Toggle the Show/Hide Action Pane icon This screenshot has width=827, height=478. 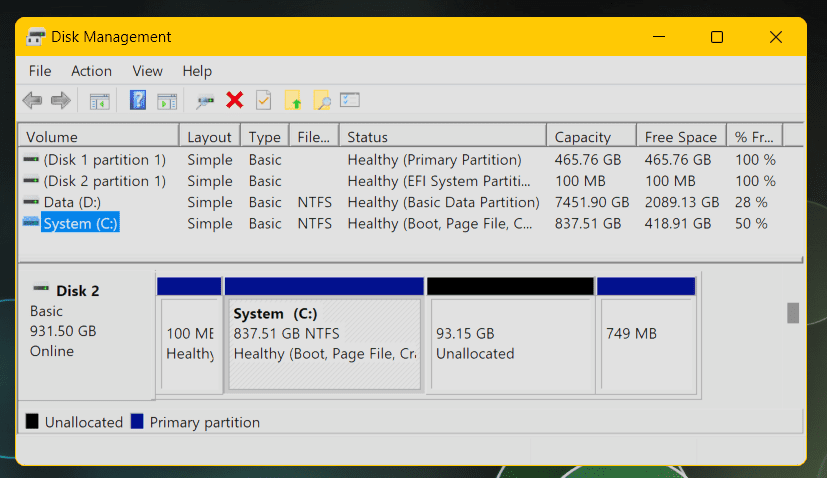[x=167, y=101]
